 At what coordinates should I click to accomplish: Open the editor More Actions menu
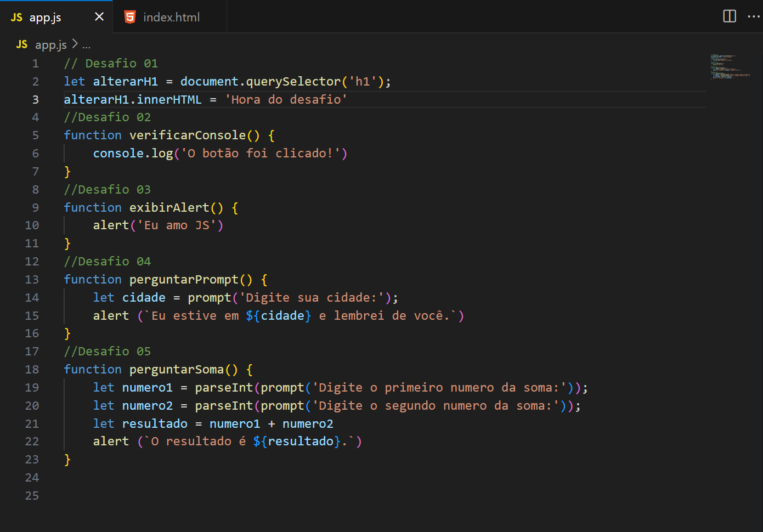tap(754, 16)
